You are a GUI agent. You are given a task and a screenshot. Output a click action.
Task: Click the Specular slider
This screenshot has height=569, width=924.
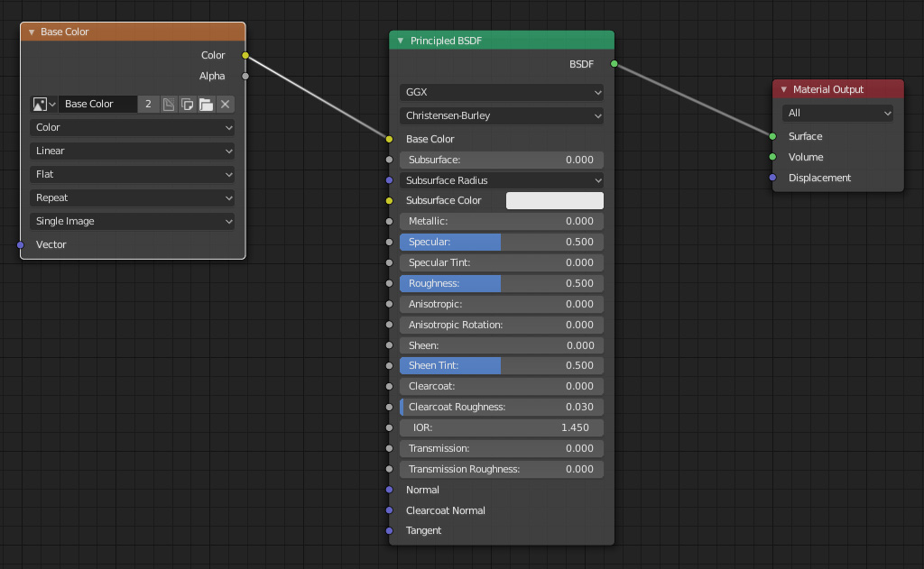[502, 242]
